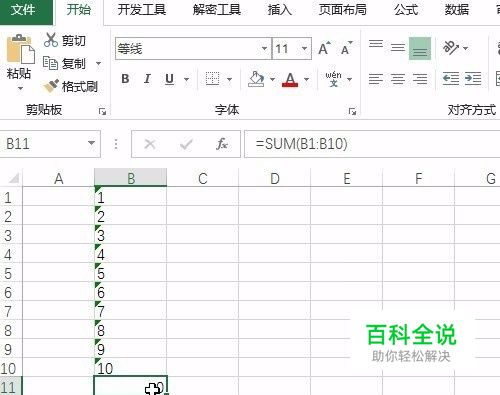Toggle Italic formatting

pos(147,79)
